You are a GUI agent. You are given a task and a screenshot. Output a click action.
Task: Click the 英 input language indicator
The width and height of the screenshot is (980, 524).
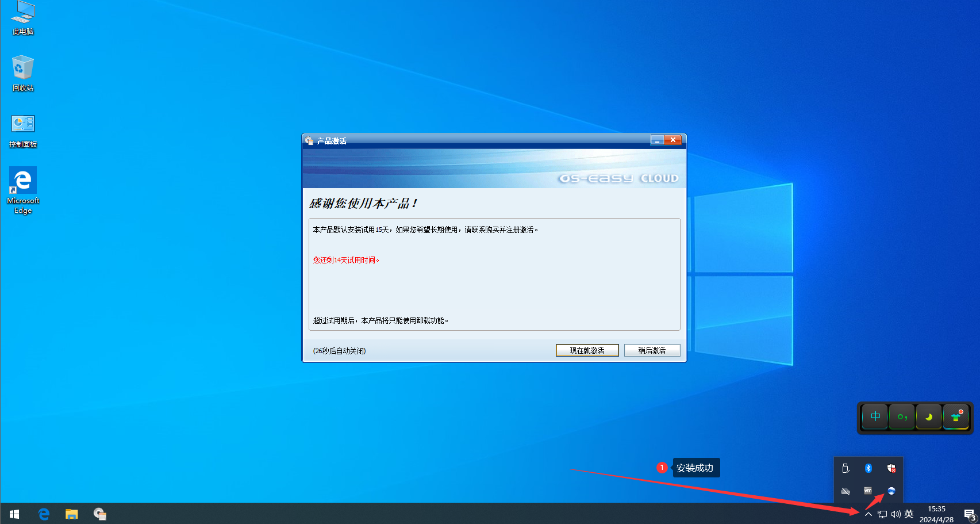(909, 514)
